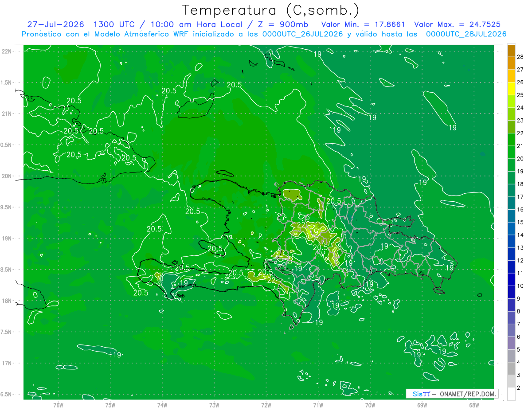
Task: Click the title 'Temperatura (C,somb.)'
Action: [x=271, y=10]
